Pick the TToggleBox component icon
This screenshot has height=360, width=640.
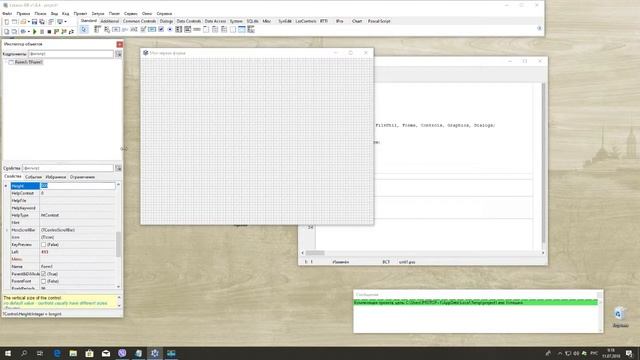[x=152, y=29]
